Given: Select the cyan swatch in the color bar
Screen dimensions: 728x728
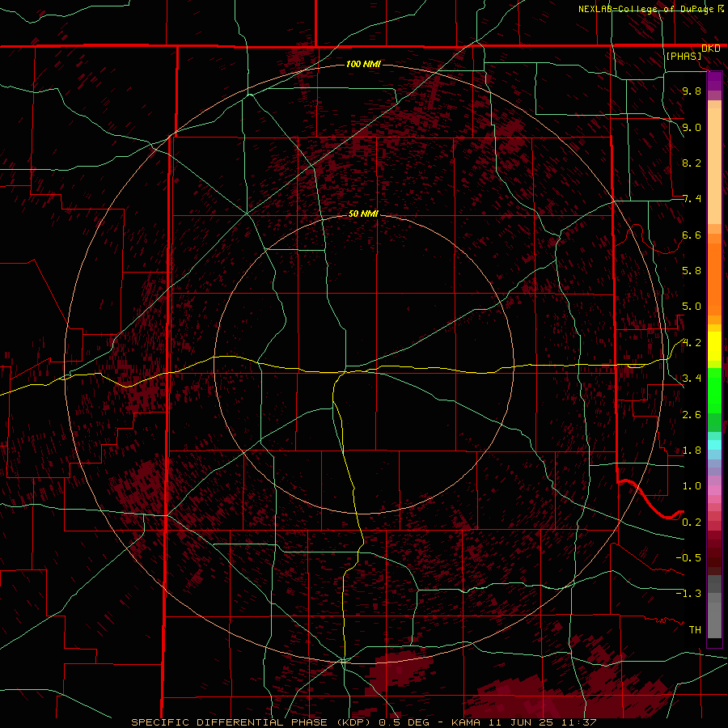Looking at the screenshot, I should 714,445.
